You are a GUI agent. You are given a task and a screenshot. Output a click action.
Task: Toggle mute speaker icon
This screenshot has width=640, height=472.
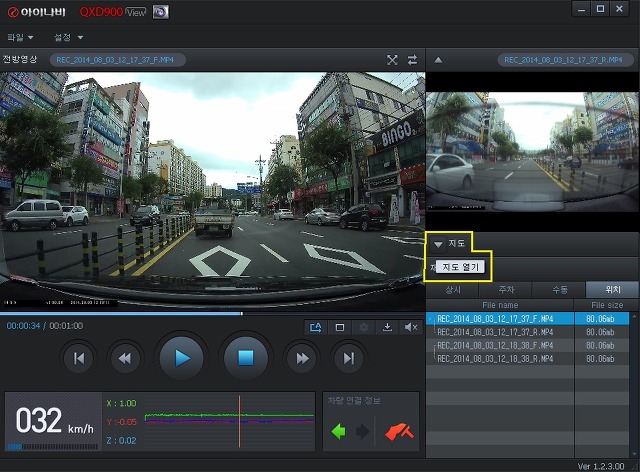pos(411,327)
